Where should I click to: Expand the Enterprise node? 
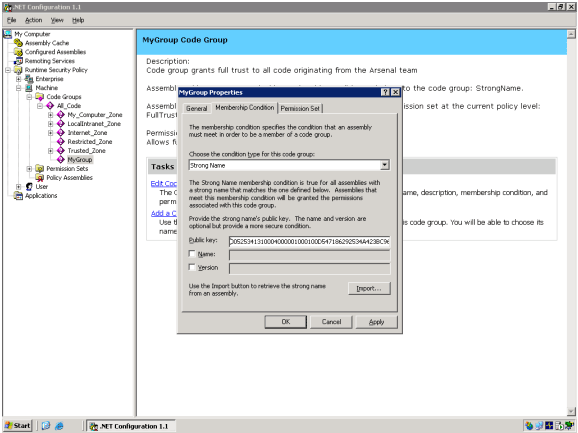pyautogui.click(x=18, y=79)
